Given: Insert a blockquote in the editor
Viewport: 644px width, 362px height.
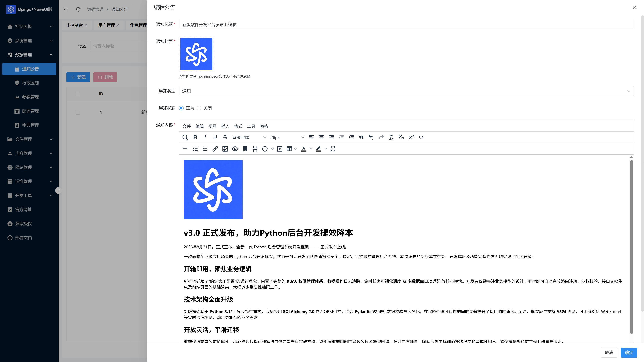Looking at the screenshot, I should (x=361, y=137).
